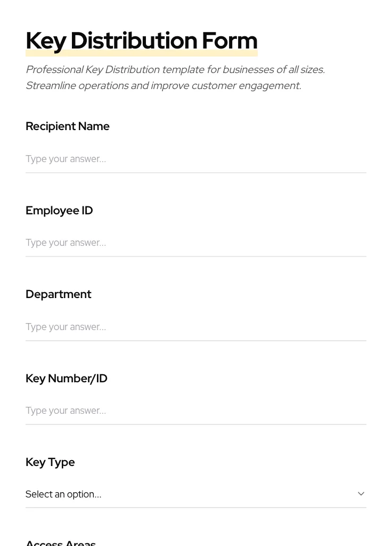Click the Key Type field label
Screen dimensions: 392x546
pos(50,462)
